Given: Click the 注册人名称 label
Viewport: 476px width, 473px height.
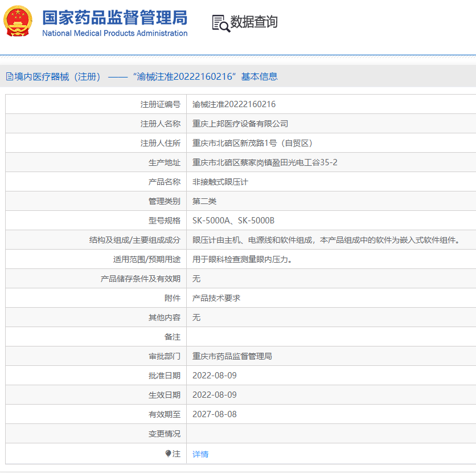Looking at the screenshot, I should (161, 124).
